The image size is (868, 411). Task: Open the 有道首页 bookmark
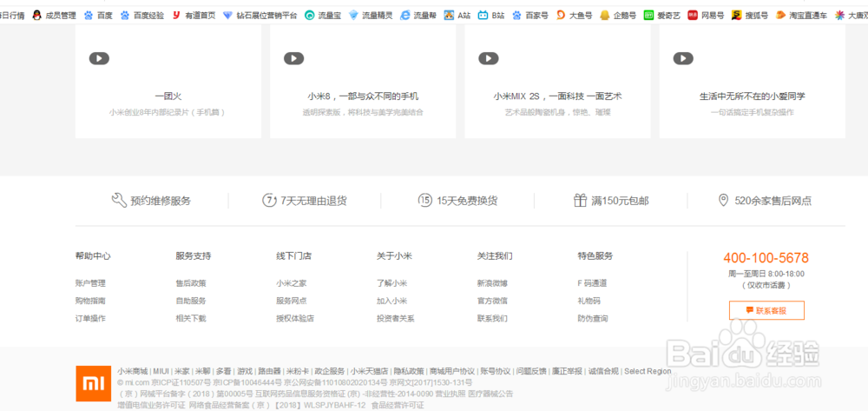pos(194,16)
